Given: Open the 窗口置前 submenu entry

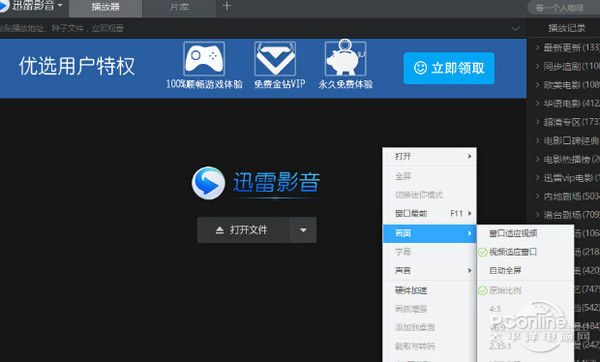Looking at the screenshot, I should pyautogui.click(x=429, y=214).
